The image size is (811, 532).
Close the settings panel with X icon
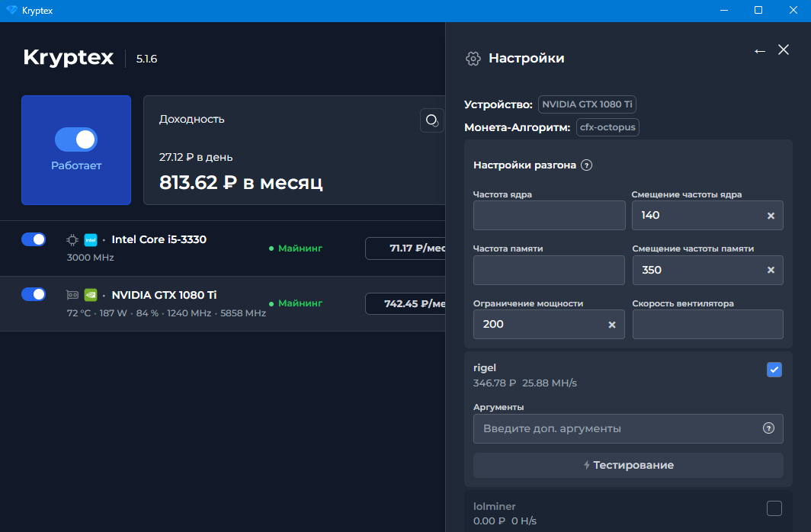[x=784, y=50]
